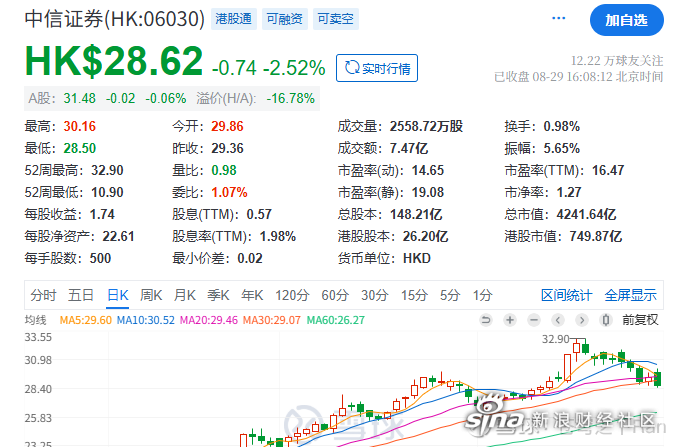The image size is (686, 447).
Task: Click the chart reset (undo arrow) icon
Action: point(486,320)
